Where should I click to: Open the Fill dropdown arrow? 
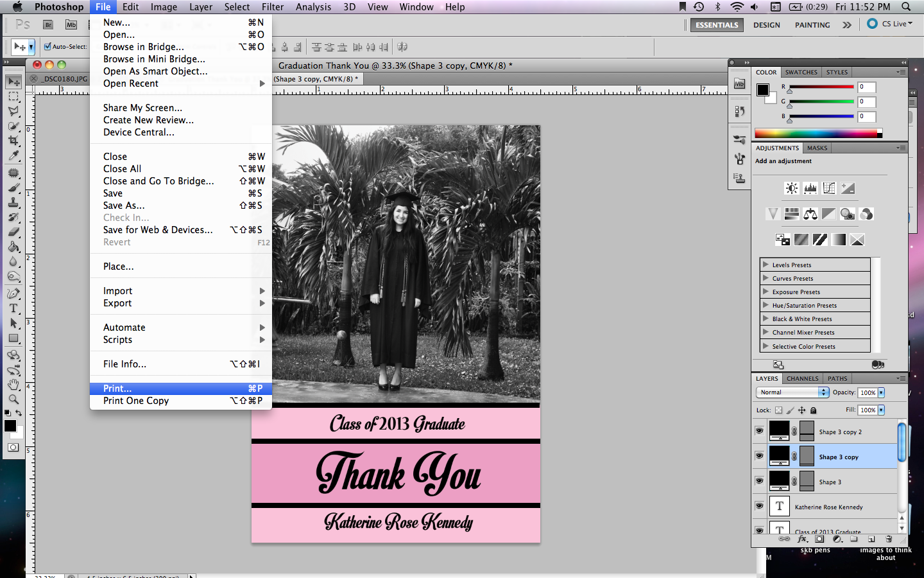coord(881,410)
